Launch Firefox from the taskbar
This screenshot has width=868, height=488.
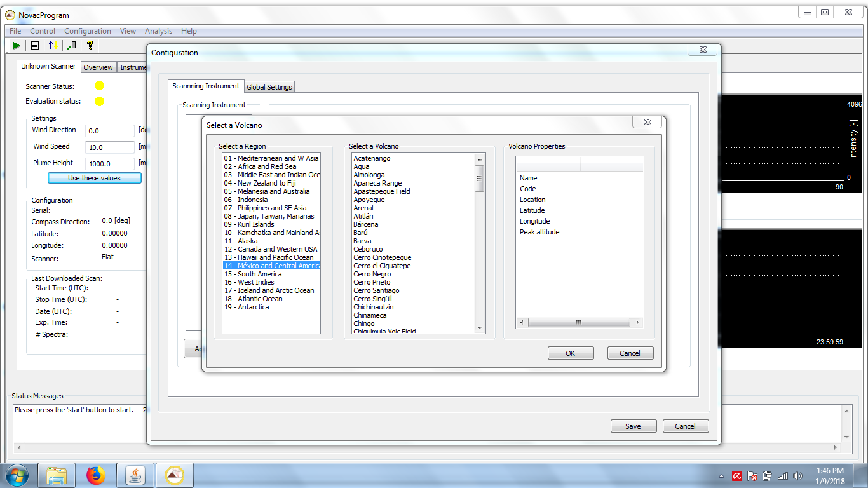(x=96, y=475)
